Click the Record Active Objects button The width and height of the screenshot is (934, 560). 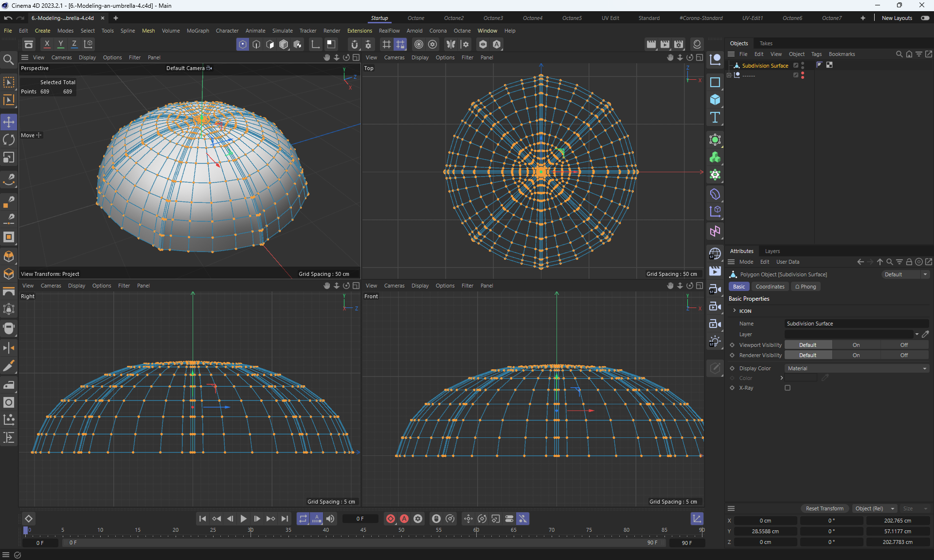[390, 519]
